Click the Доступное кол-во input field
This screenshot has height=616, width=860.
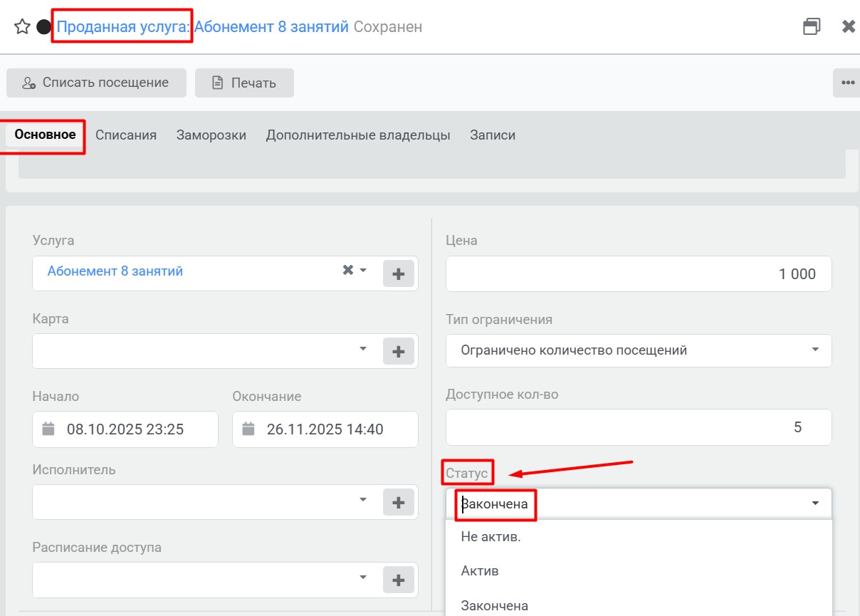click(639, 427)
